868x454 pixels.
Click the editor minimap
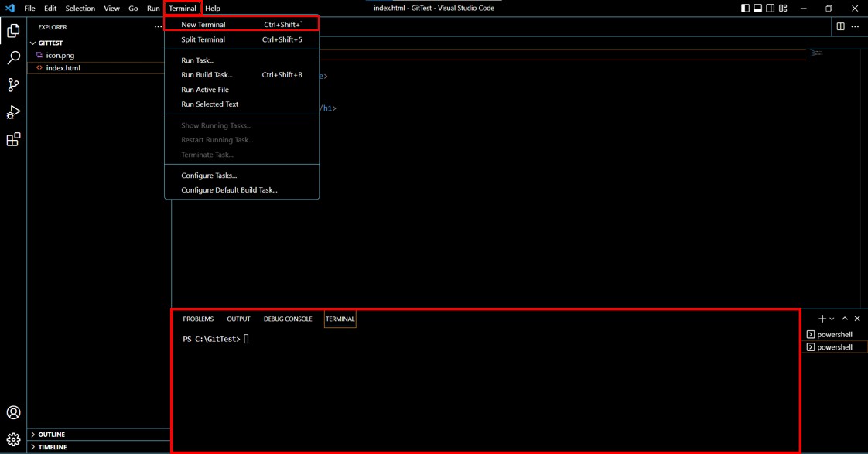click(816, 53)
